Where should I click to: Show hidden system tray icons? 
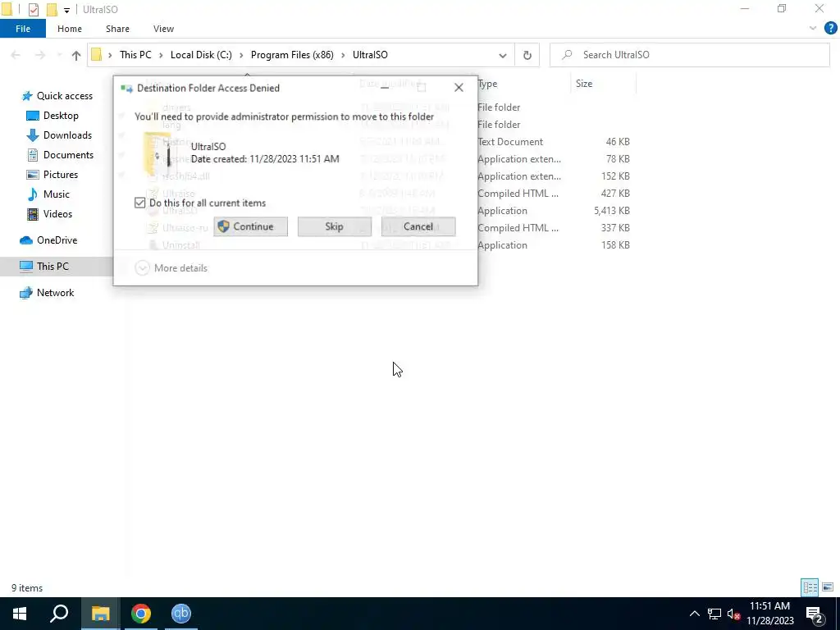pyautogui.click(x=694, y=614)
